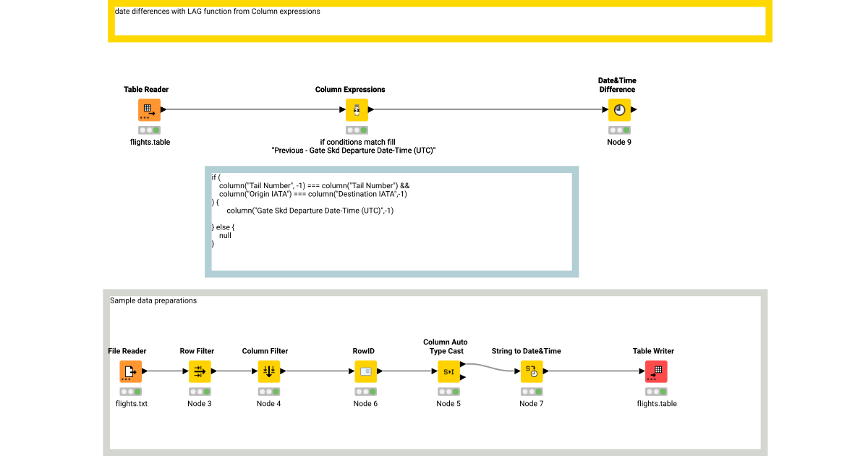Click status lights under String to Date&Time
This screenshot has width=868, height=456.
[532, 392]
